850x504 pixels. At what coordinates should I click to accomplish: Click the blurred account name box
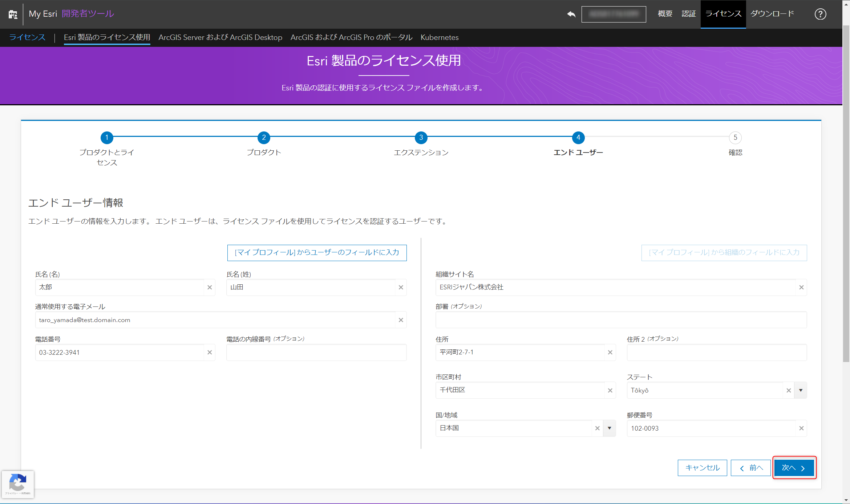(x=614, y=14)
